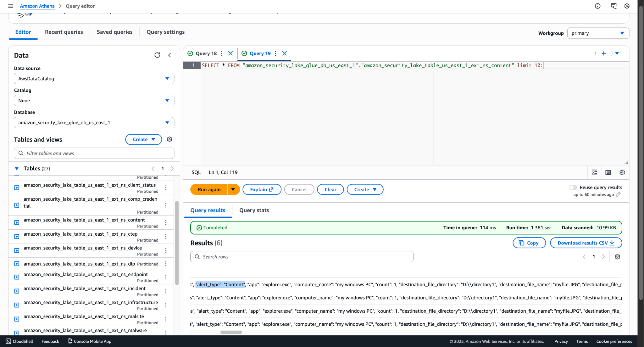Viewport: 644px width, 347px height.
Task: Open the editor preferences gear
Action: click(622, 172)
